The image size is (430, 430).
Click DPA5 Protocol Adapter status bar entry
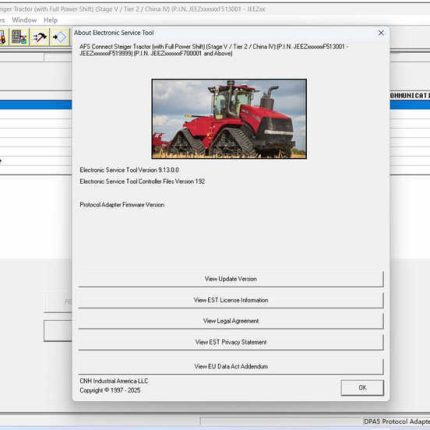point(397,422)
